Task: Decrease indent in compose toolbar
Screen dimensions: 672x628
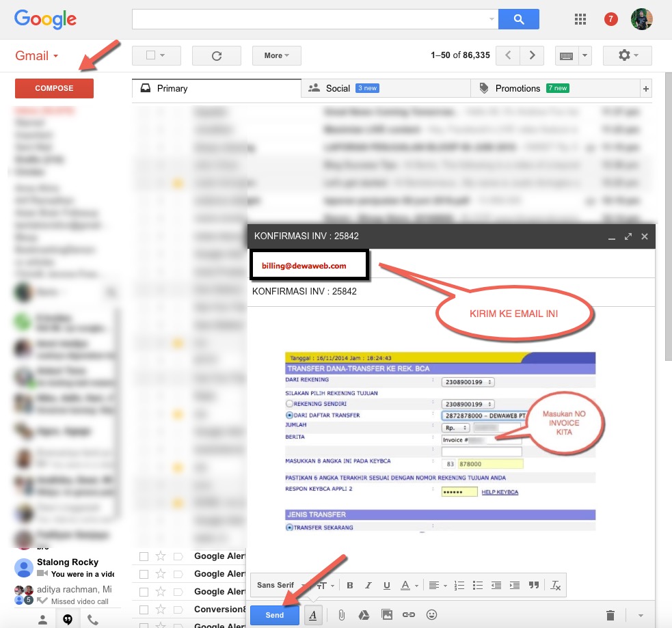Action: point(496,585)
